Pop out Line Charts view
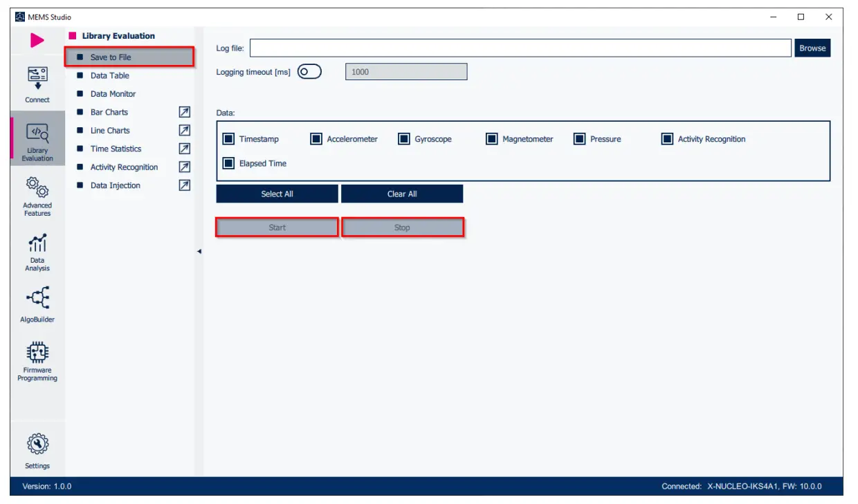The height and width of the screenshot is (504, 858). tap(185, 130)
